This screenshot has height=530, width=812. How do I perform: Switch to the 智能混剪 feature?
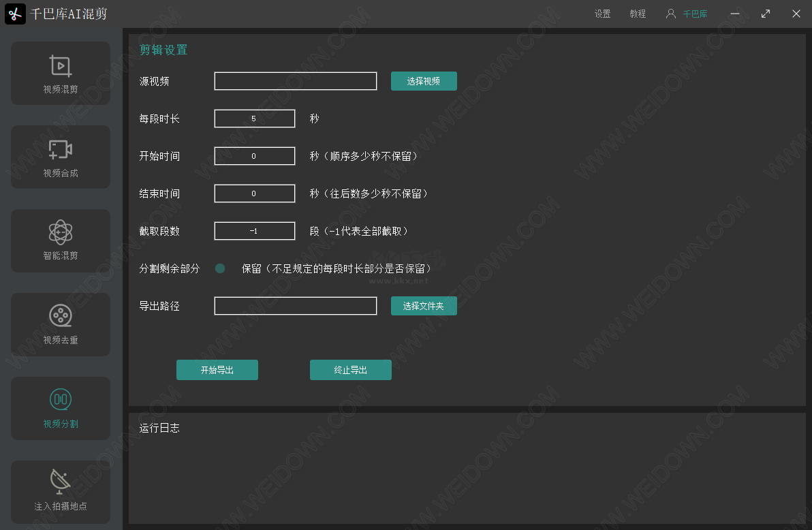coord(60,240)
